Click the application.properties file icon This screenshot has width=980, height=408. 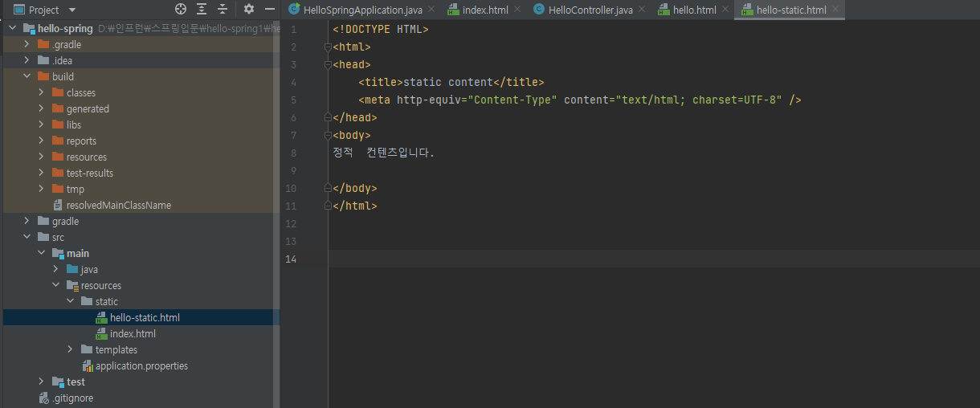click(x=88, y=365)
